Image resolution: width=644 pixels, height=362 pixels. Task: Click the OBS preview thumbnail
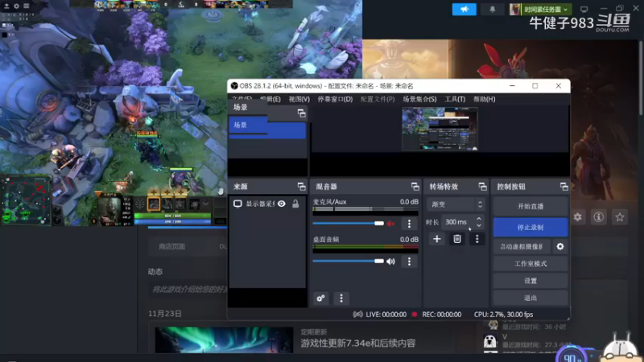pos(440,129)
